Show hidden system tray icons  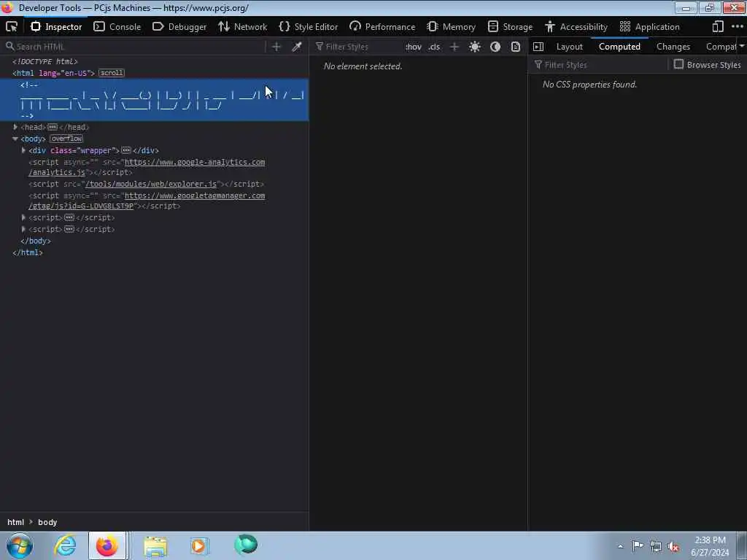(x=620, y=546)
